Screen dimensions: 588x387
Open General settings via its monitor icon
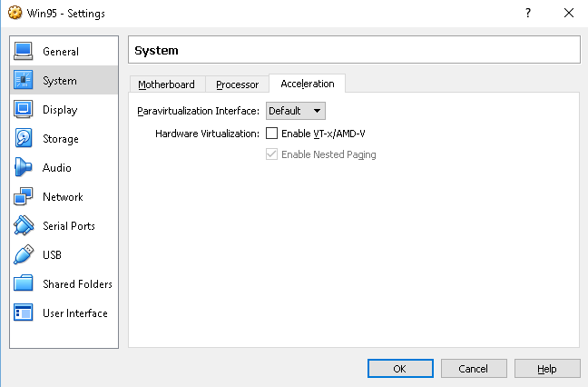point(24,51)
